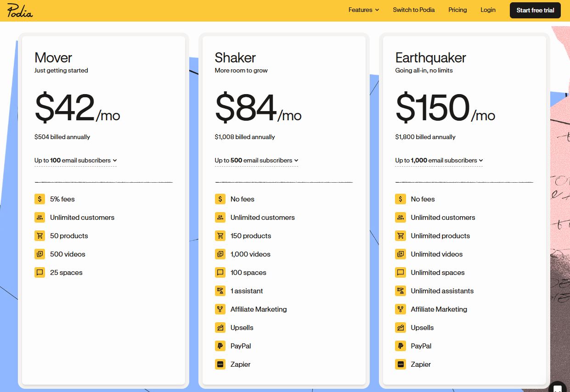570x392 pixels.
Task: Click customers icon in Mover plan
Action: coord(40,218)
